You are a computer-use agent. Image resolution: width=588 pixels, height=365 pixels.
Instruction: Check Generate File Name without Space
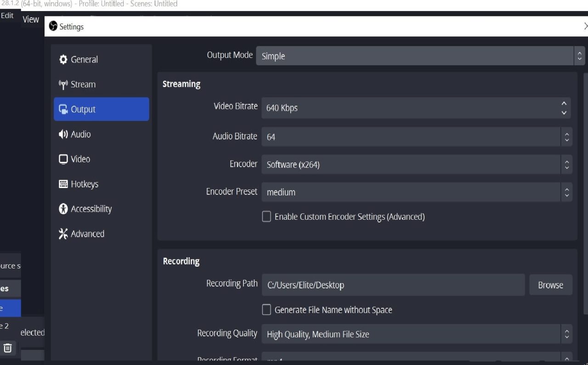pyautogui.click(x=266, y=310)
